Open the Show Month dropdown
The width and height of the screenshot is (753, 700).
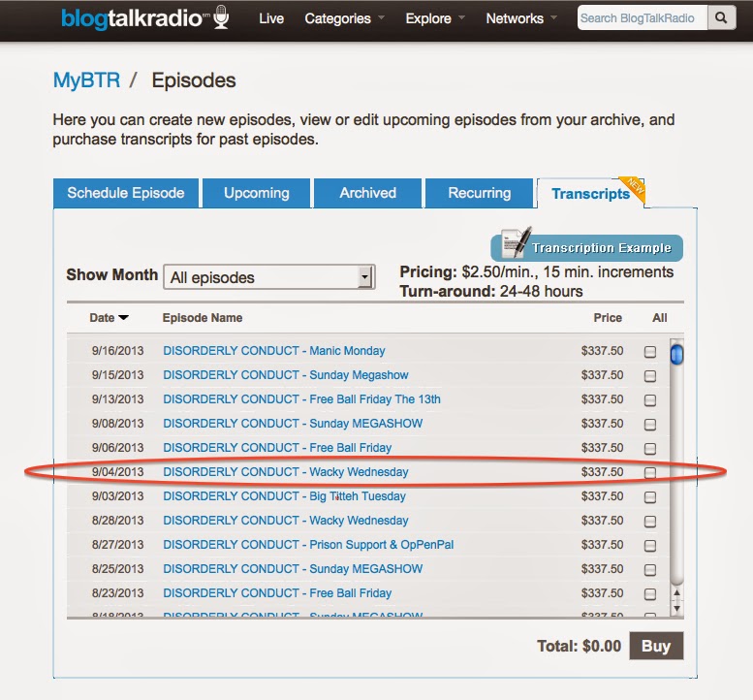click(269, 276)
